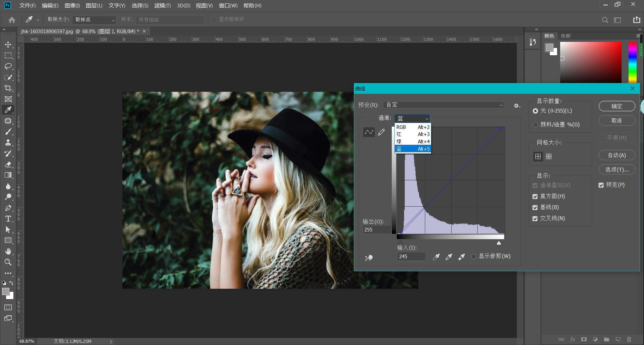This screenshot has height=345, width=644.
Task: Uncheck the 直方图(H) histogram checkbox
Action: click(535, 196)
